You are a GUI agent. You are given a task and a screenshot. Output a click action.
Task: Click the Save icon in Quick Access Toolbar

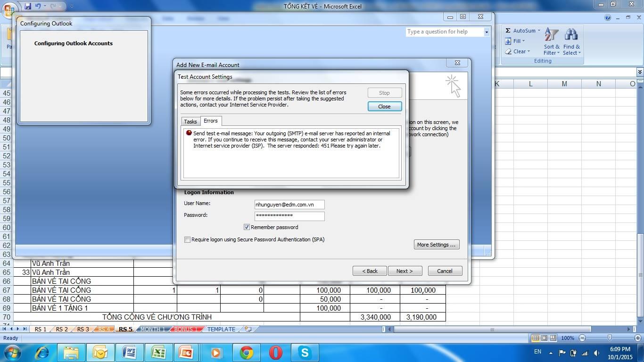[x=28, y=6]
